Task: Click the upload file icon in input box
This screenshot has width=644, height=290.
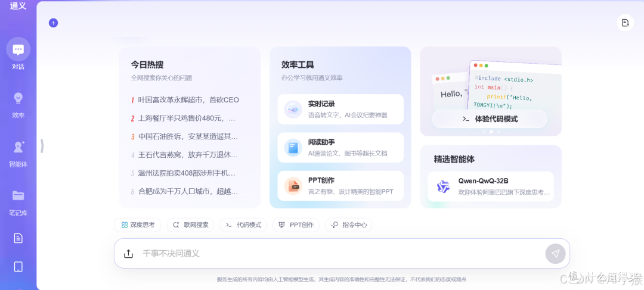Action: (x=129, y=254)
